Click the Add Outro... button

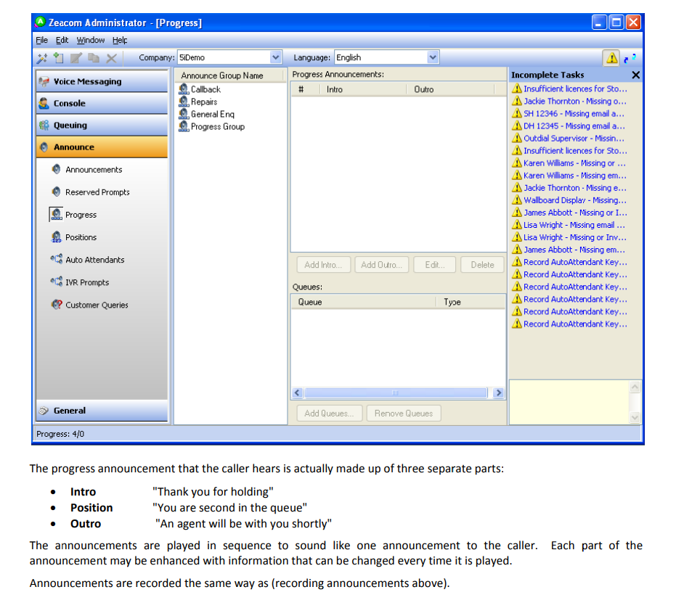point(381,265)
